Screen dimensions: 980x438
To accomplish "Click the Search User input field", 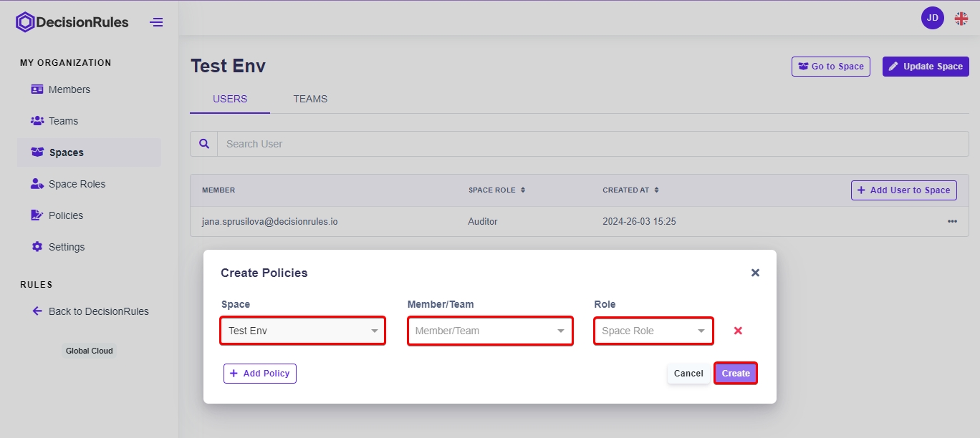I will pyautogui.click(x=592, y=144).
